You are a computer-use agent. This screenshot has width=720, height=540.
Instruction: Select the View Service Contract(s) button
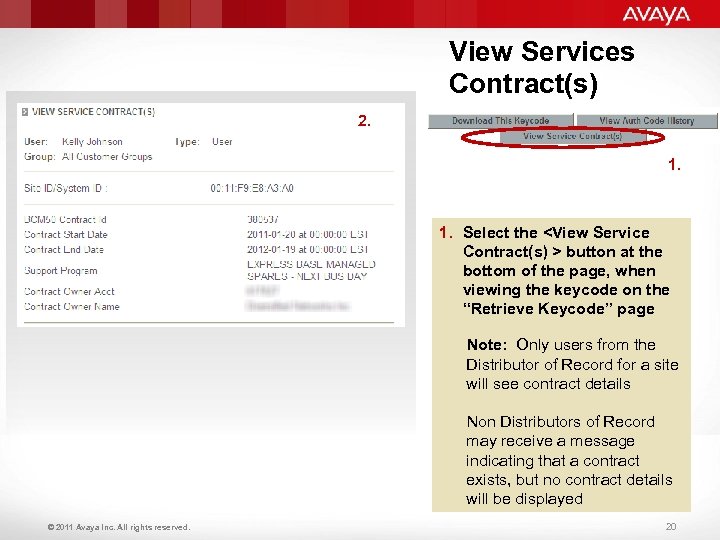coord(573,136)
